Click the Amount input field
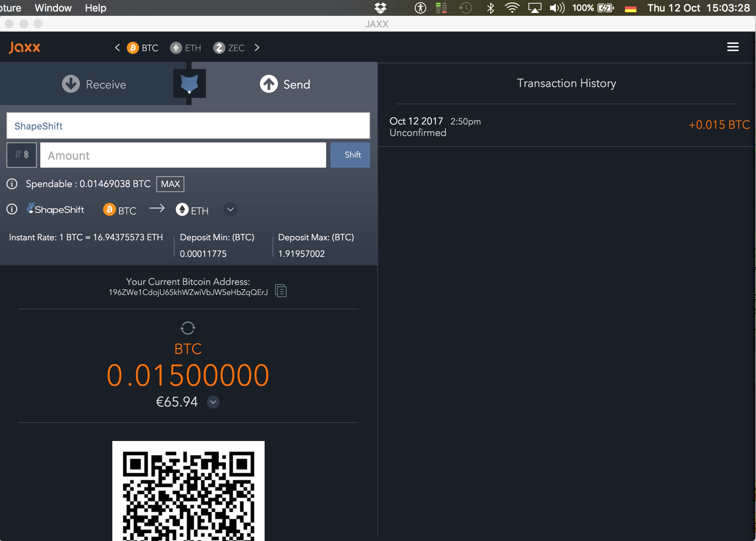 tap(182, 155)
